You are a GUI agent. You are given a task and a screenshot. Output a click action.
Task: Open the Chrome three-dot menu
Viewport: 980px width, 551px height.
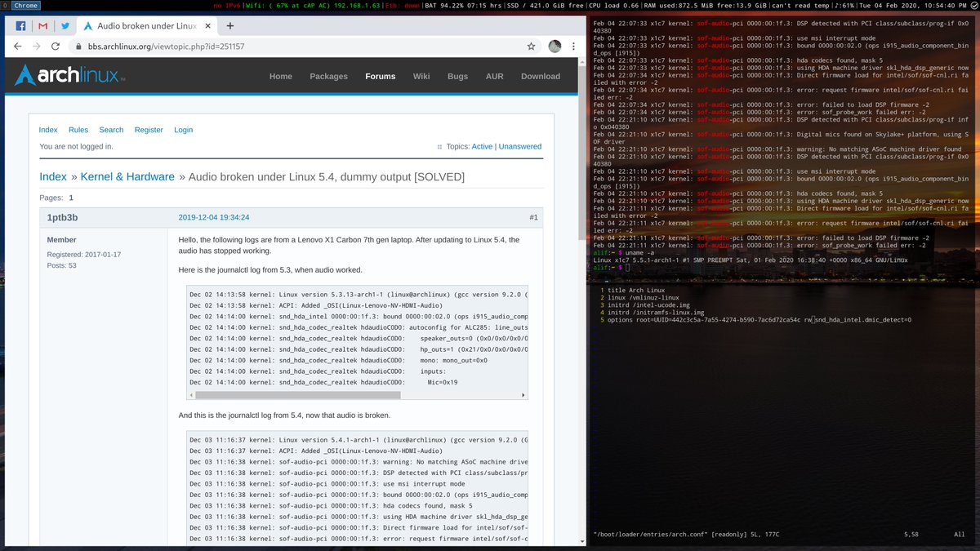point(573,47)
